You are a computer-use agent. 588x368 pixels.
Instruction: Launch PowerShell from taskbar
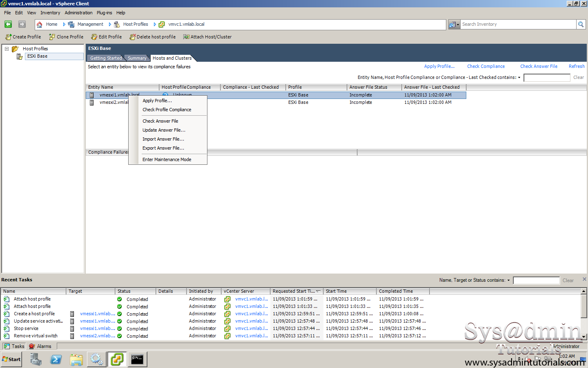pyautogui.click(x=56, y=359)
